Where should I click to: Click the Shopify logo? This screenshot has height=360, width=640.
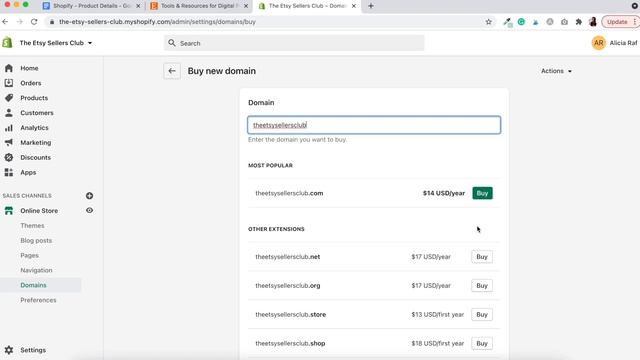pyautogui.click(x=7, y=43)
